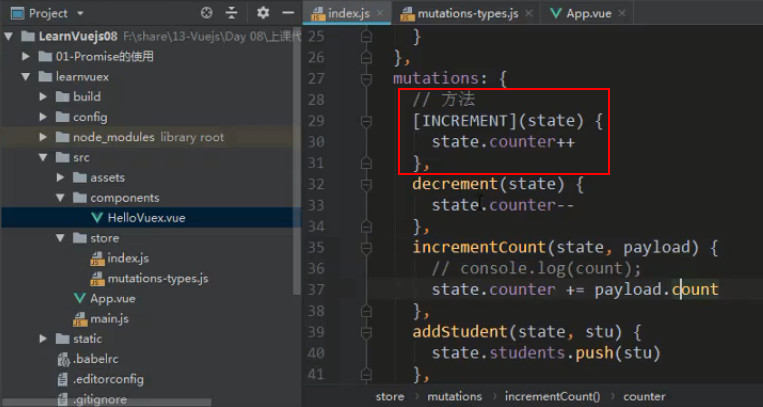The width and height of the screenshot is (763, 407).
Task: Hide the Project panel with minus icon
Action: coord(289,13)
